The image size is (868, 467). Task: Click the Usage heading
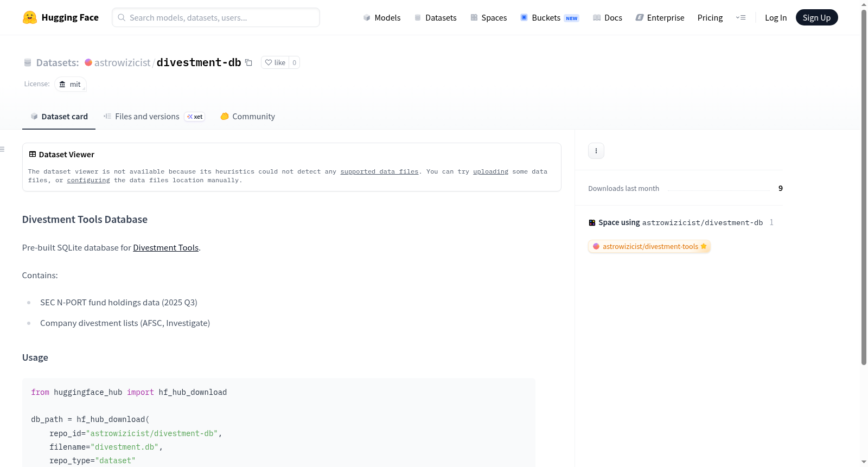[35, 357]
